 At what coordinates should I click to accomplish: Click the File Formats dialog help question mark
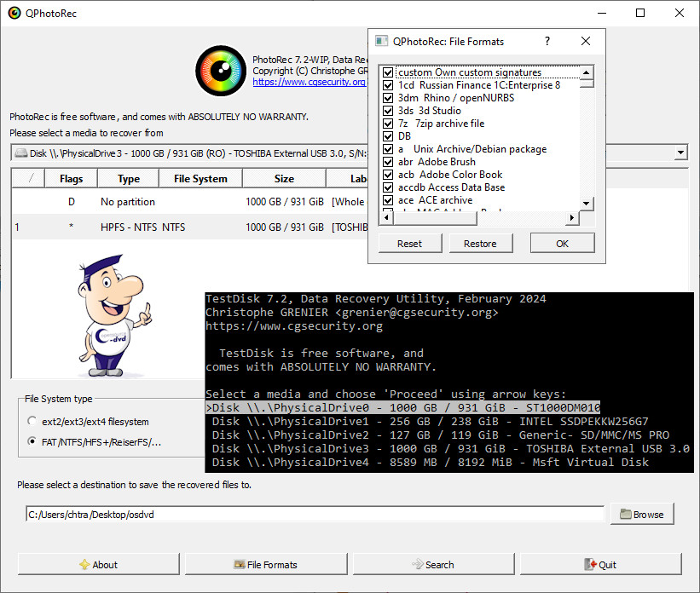pyautogui.click(x=547, y=41)
